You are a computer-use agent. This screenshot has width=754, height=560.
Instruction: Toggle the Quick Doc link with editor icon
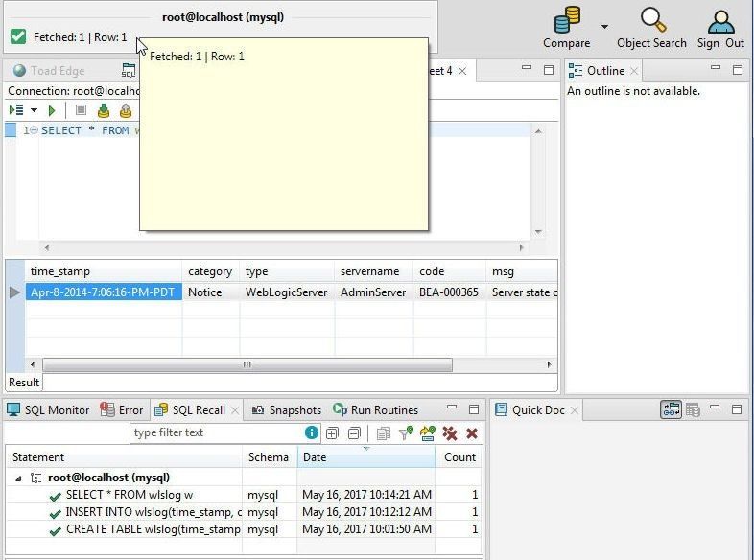point(671,409)
